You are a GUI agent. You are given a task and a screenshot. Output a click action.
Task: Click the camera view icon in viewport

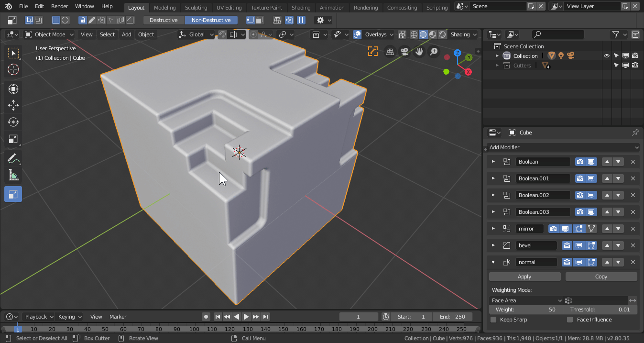click(x=404, y=52)
